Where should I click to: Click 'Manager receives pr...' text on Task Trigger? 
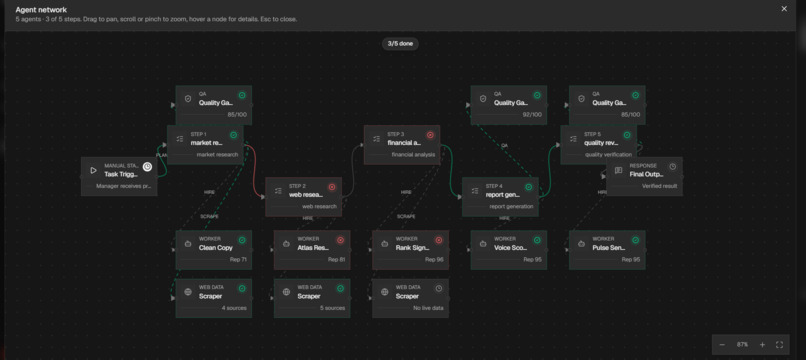[124, 186]
